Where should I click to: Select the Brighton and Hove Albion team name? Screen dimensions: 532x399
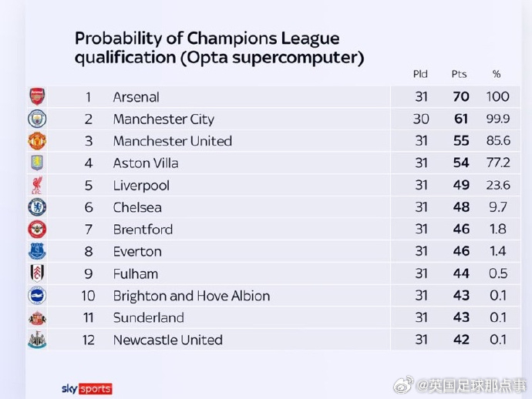[191, 296]
